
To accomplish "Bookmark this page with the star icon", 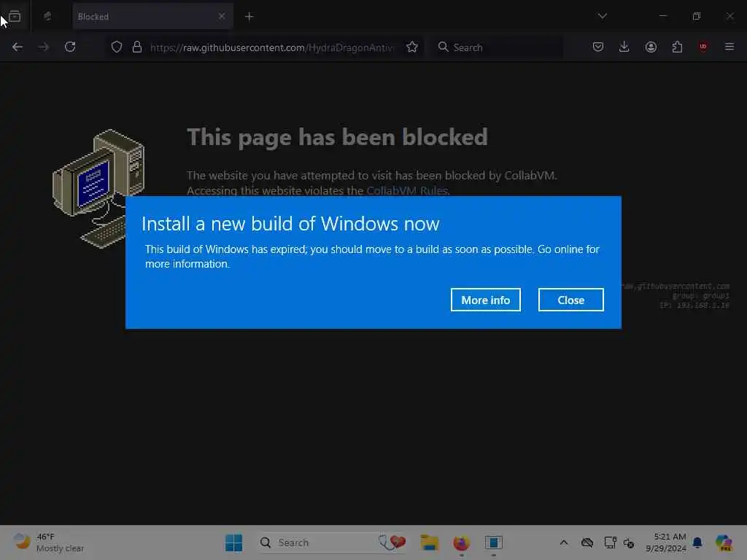I will click(412, 47).
